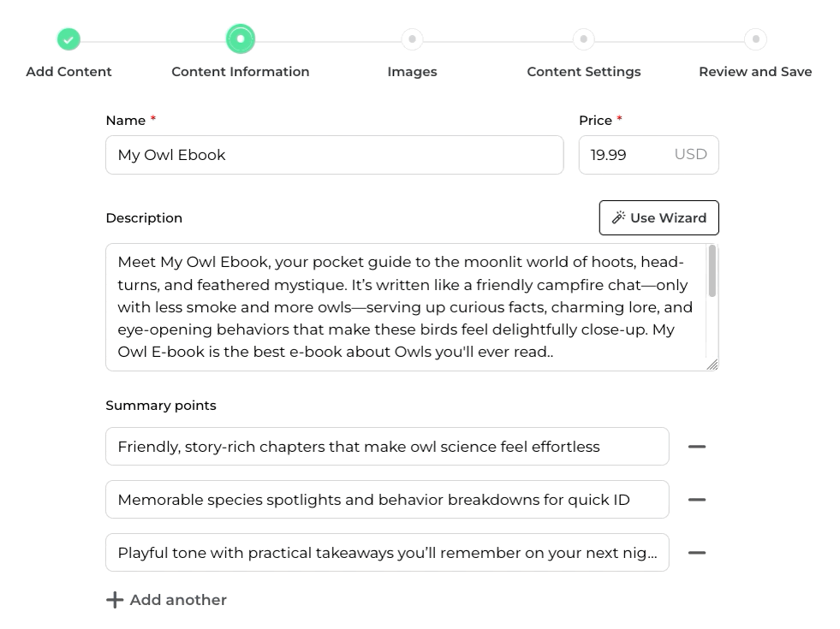The height and width of the screenshot is (629, 840).
Task: Click the completed Add Content step checkmark
Action: click(69, 39)
